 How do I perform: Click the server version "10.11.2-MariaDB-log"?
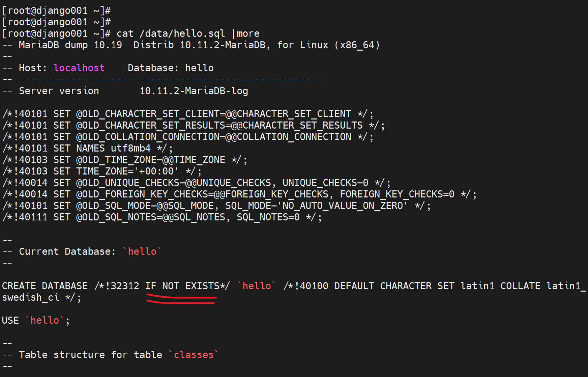(x=194, y=91)
